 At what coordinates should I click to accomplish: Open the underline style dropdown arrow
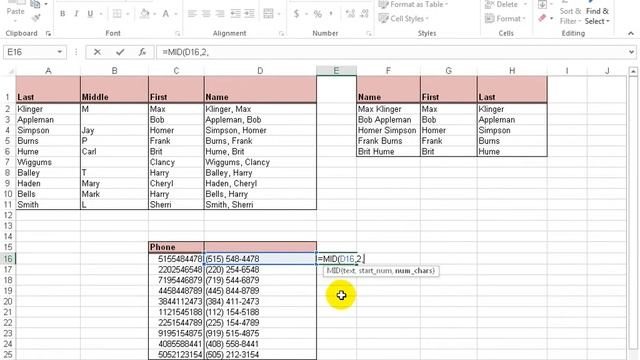click(100, 14)
